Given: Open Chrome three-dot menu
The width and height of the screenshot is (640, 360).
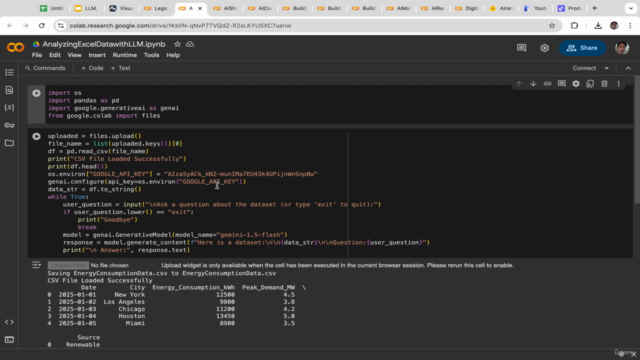Looking at the screenshot, I should click(631, 26).
